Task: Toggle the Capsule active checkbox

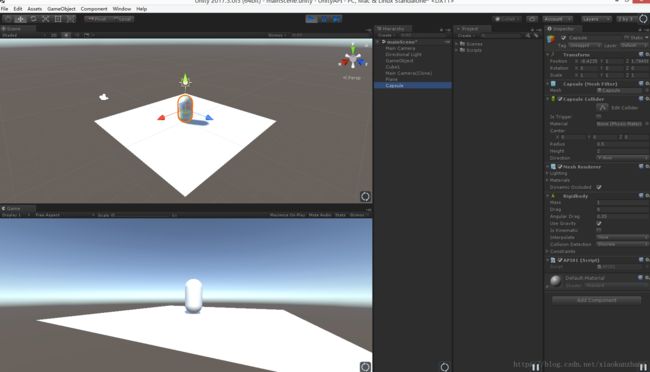Action: point(563,38)
